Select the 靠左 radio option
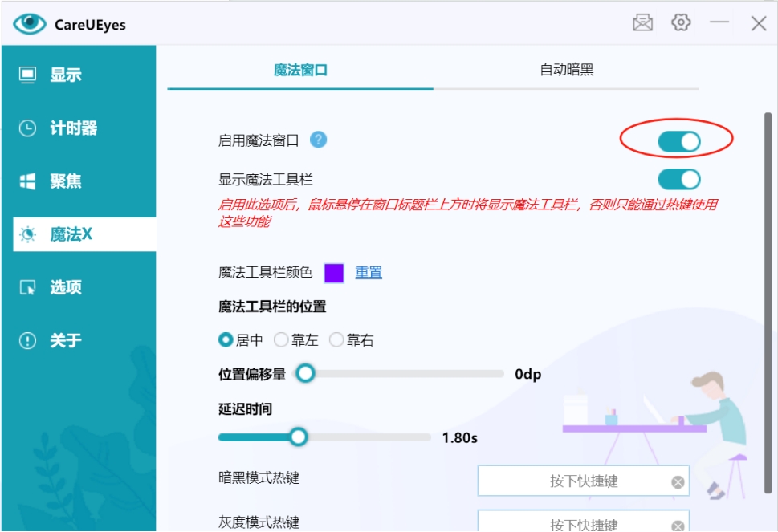 click(281, 339)
